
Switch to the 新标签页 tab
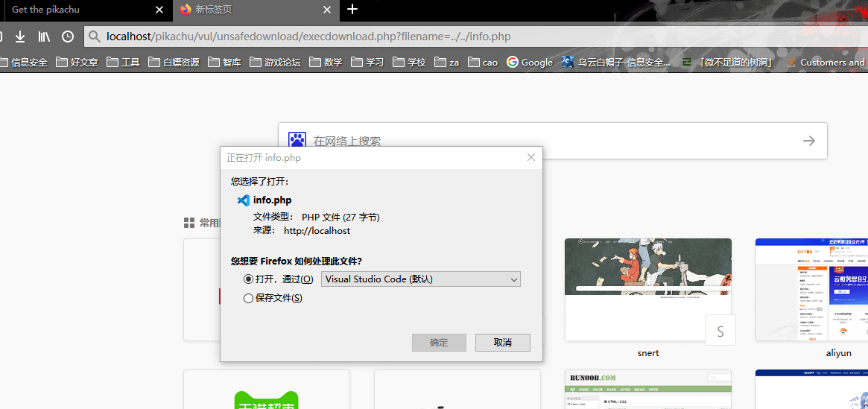256,10
